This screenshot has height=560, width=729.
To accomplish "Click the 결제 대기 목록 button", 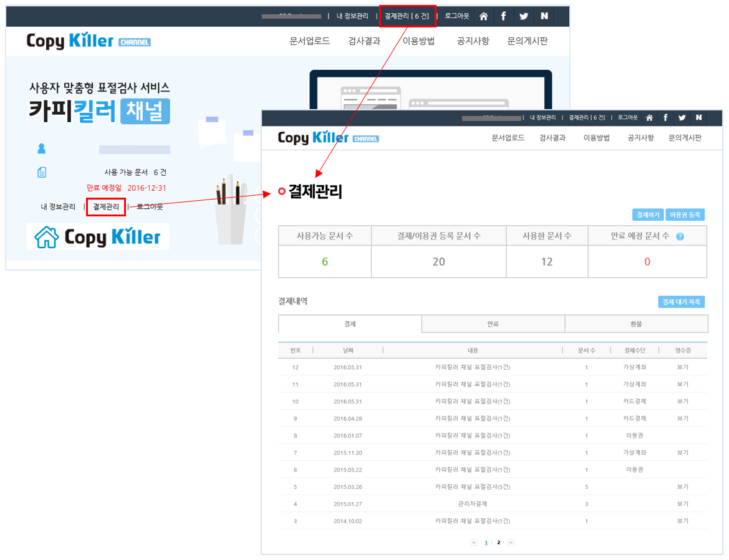I will coord(681,302).
